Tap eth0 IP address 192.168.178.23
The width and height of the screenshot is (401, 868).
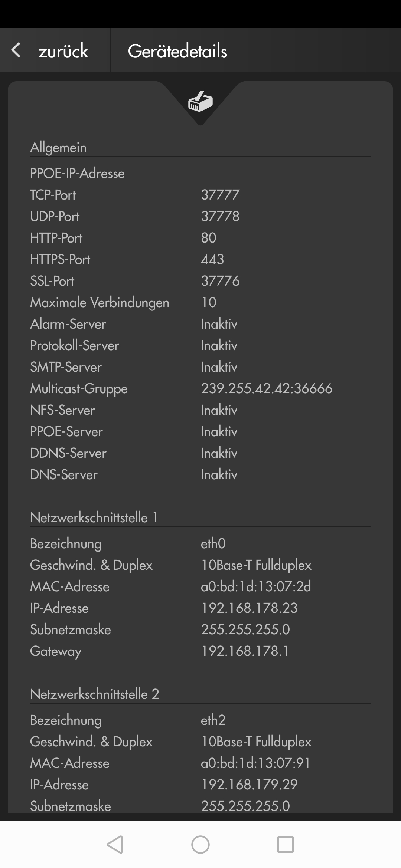tap(249, 608)
